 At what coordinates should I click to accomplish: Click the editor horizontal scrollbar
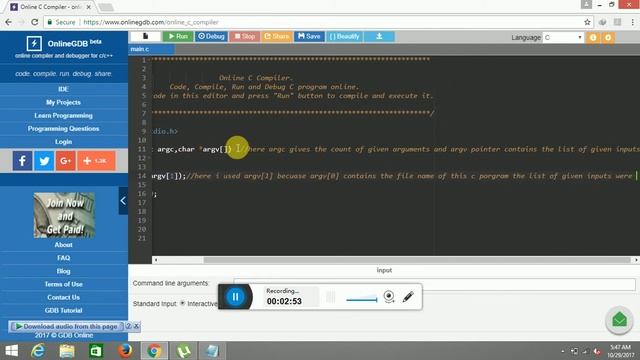click(x=417, y=260)
